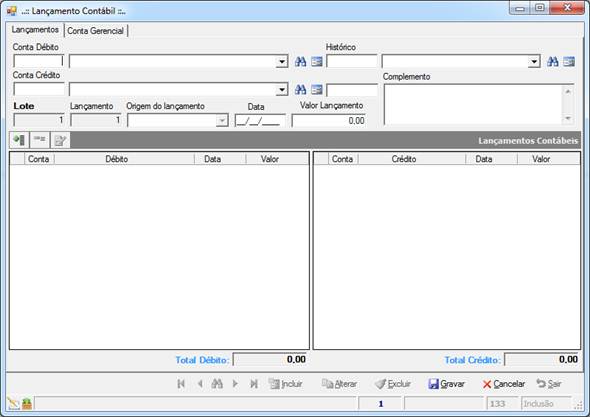Click the Valor Lançamento input field
Image resolution: width=590 pixels, height=417 pixels.
329,120
